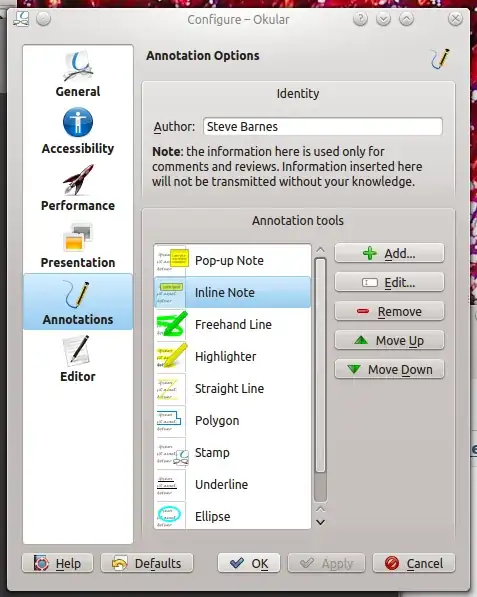Edit the selected annotation tool
The image size is (477, 597).
[x=389, y=282]
